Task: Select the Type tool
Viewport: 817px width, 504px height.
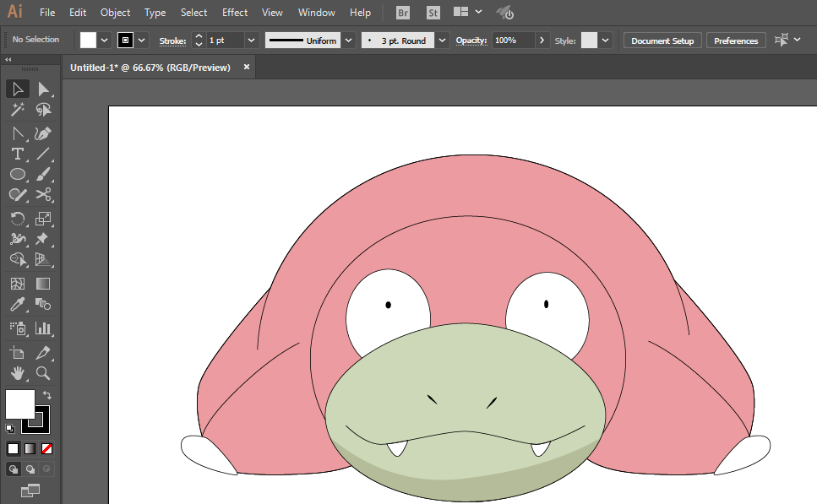Action: click(x=17, y=154)
